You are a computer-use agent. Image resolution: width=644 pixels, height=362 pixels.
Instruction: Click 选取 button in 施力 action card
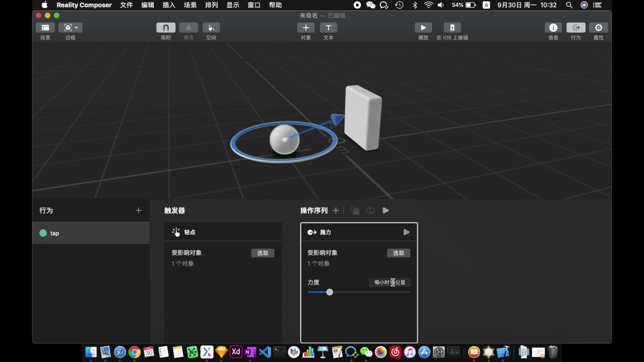pos(398,253)
